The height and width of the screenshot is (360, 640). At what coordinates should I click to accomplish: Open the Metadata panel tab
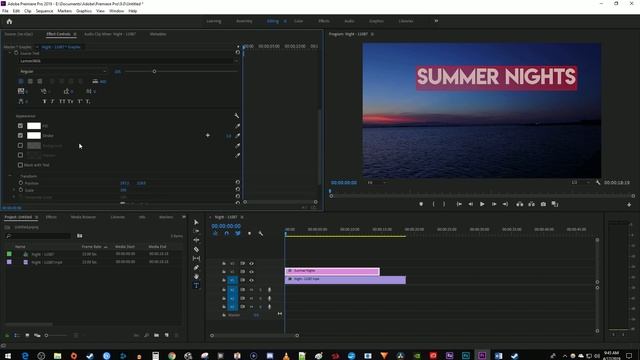[x=158, y=34]
